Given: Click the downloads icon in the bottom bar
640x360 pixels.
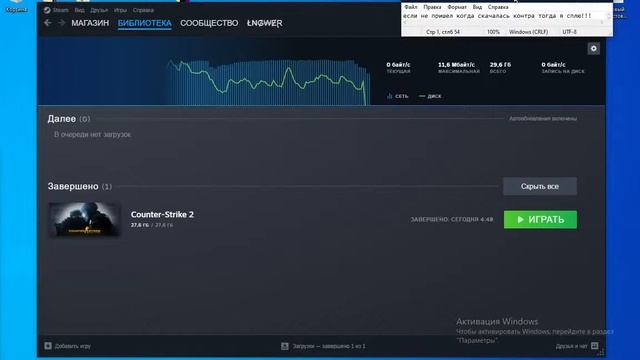Looking at the screenshot, I should point(284,346).
